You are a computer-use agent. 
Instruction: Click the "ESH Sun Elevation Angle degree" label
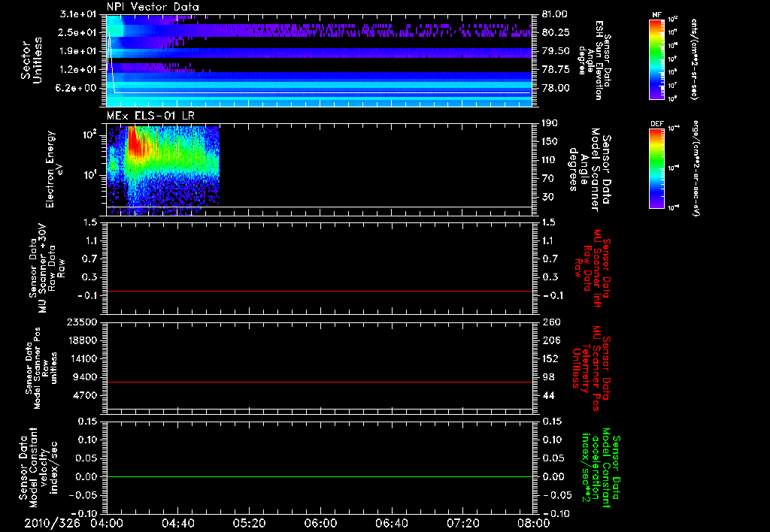[x=596, y=60]
